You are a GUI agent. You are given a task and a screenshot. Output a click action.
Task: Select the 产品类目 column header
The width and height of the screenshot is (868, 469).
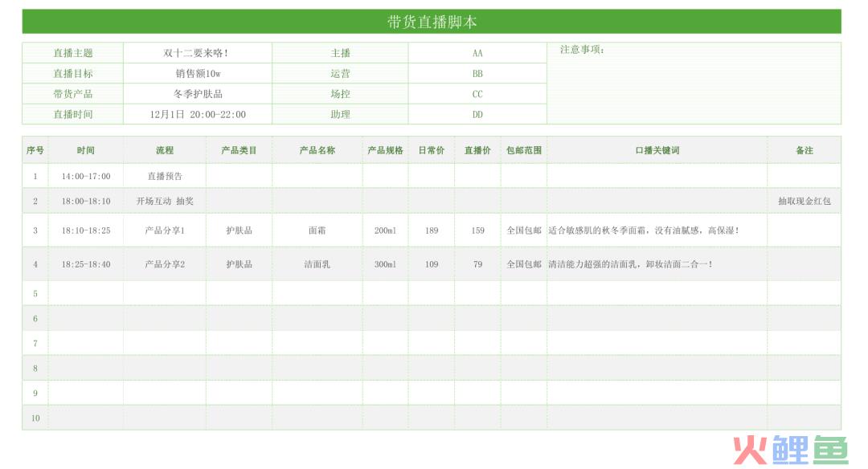239,150
